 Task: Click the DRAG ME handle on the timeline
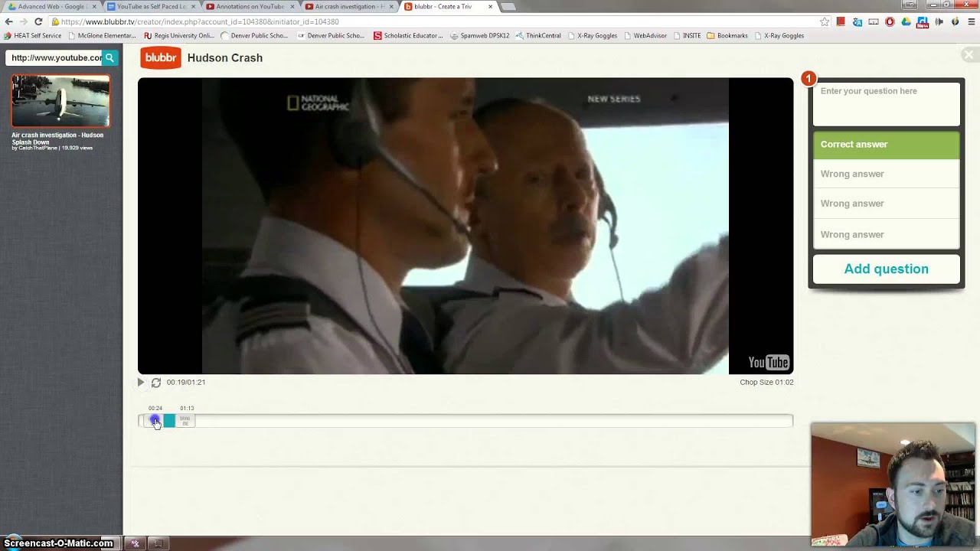coord(185,421)
